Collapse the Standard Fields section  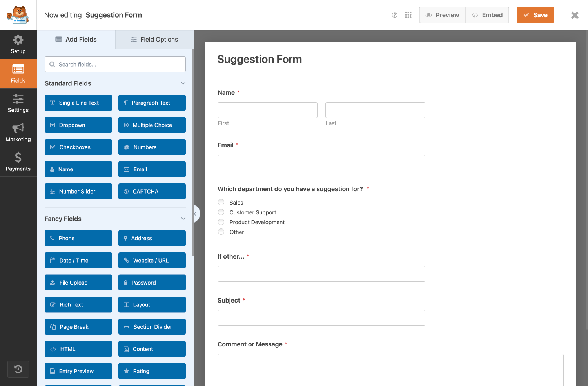click(183, 83)
